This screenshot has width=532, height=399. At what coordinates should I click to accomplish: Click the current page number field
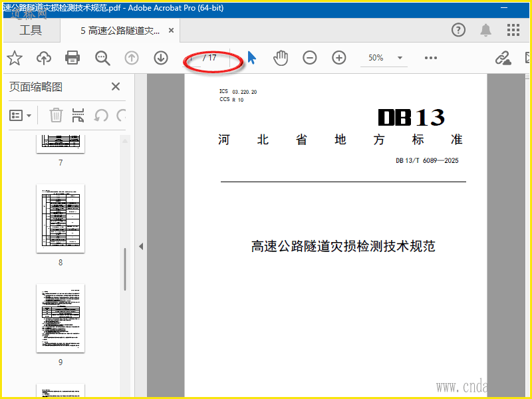click(x=192, y=58)
